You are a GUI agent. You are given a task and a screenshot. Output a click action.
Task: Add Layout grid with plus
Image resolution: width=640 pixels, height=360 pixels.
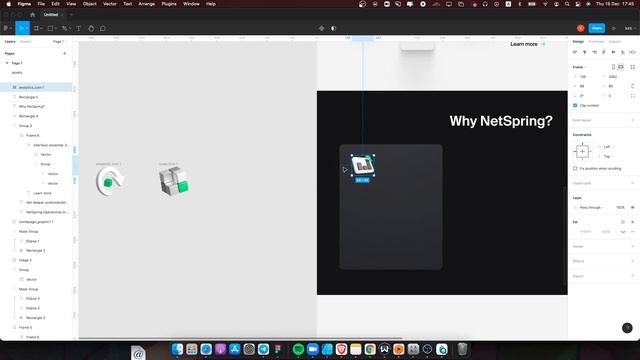tap(633, 183)
